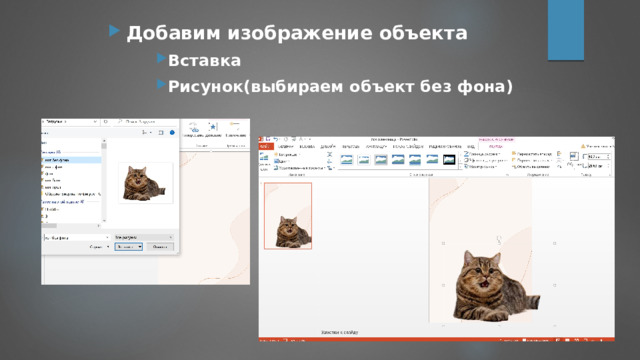The height and width of the screenshot is (360, 640).
Task: Click Picture Effects option in ribbon
Action: point(486,160)
